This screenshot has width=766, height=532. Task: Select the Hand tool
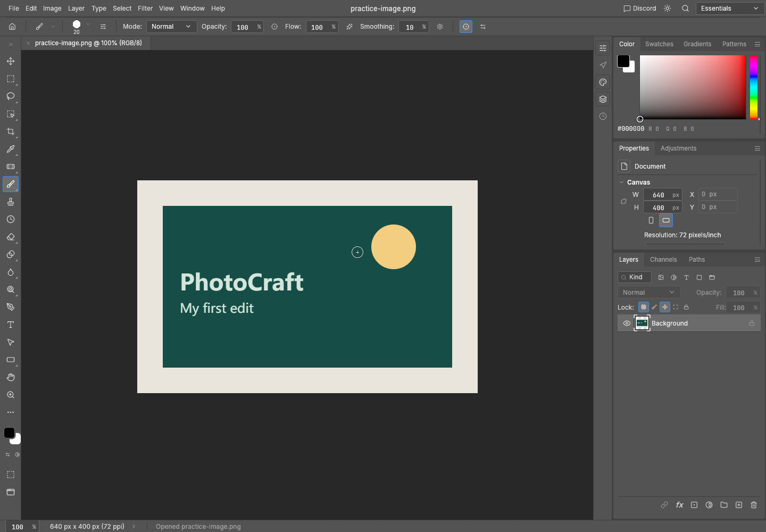point(11,377)
